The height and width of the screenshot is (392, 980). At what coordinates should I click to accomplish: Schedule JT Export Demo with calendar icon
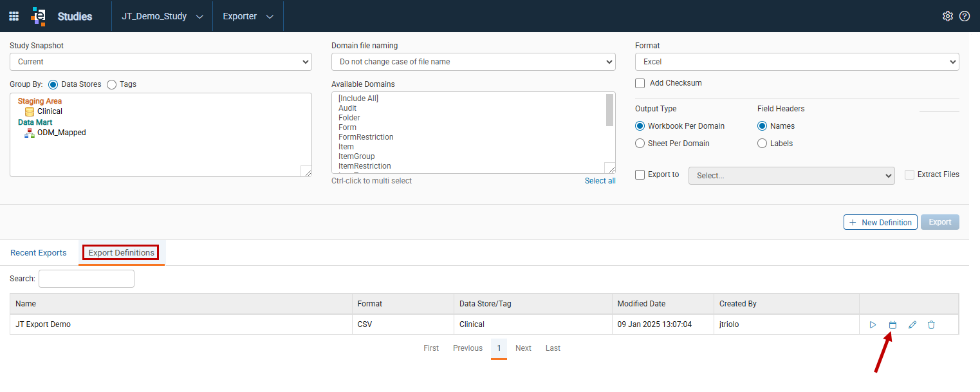[x=892, y=324]
